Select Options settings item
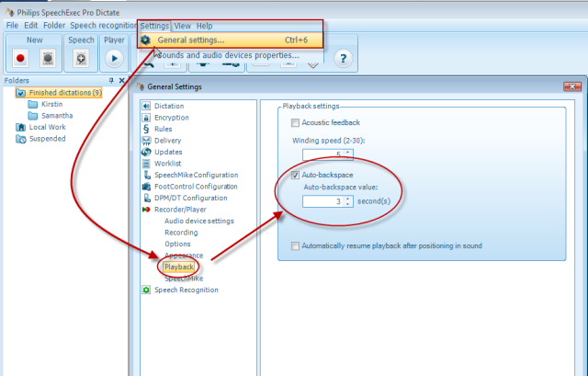 [x=177, y=244]
